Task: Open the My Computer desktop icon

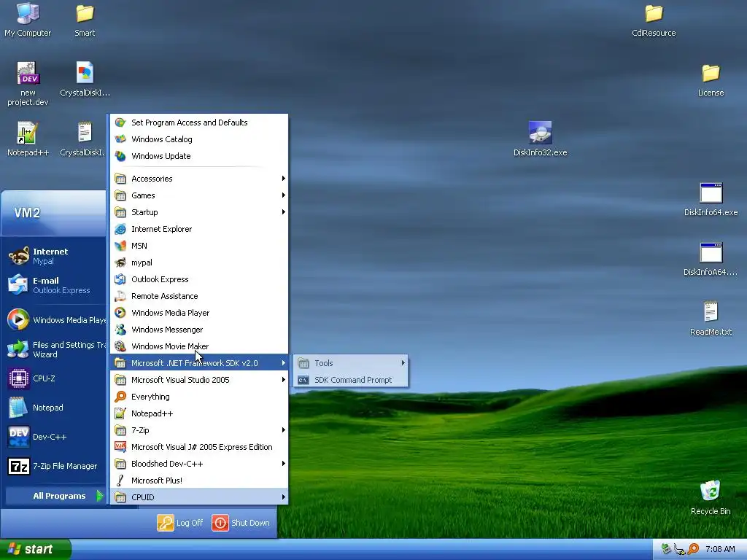Action: (28, 20)
